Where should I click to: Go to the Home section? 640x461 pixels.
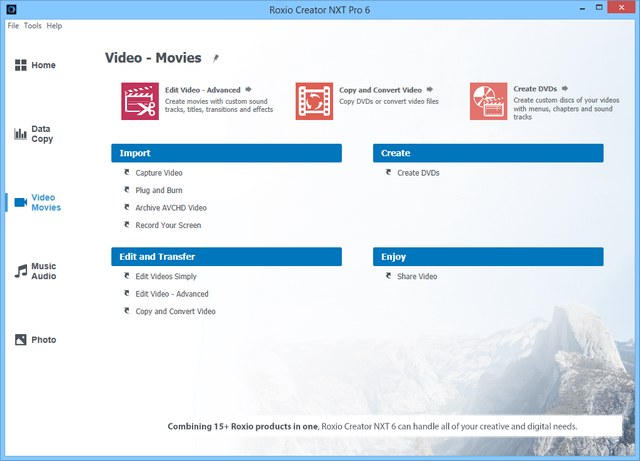[43, 65]
